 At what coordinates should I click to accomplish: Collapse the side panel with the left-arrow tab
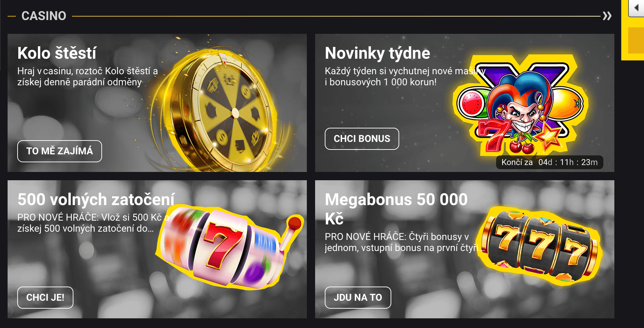(x=636, y=8)
